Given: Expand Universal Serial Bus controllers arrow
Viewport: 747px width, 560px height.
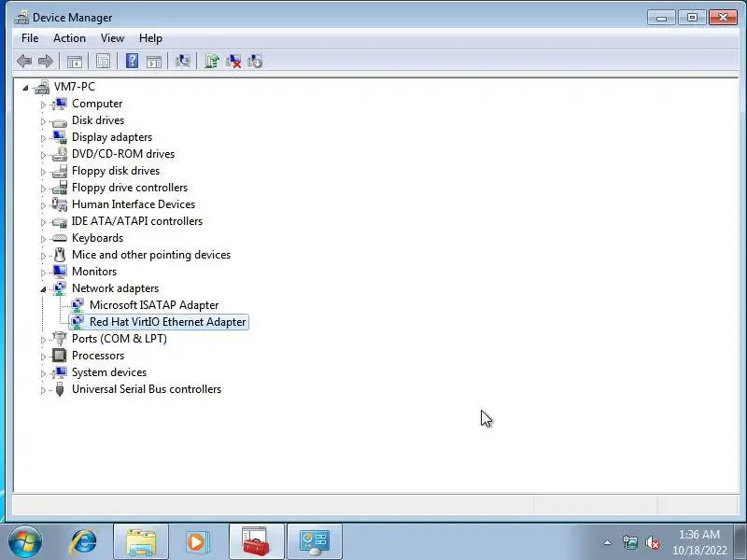Looking at the screenshot, I should [x=43, y=390].
